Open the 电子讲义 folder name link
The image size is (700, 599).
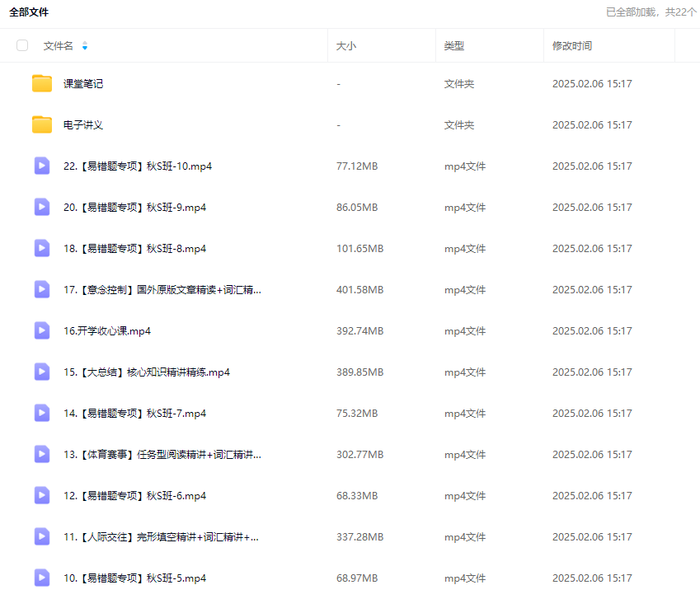pos(83,125)
